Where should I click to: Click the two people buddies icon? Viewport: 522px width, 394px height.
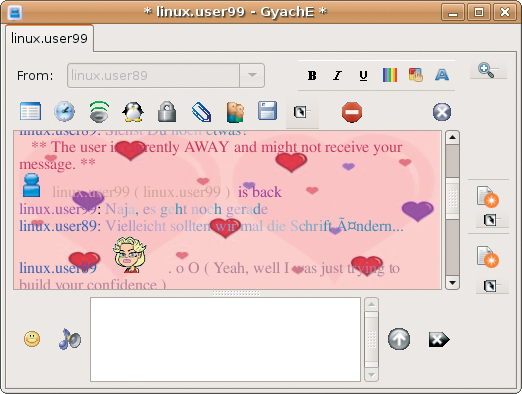(x=235, y=112)
